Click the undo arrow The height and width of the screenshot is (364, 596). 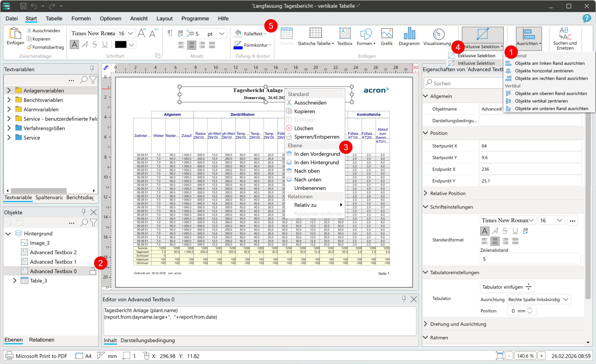coord(34,6)
